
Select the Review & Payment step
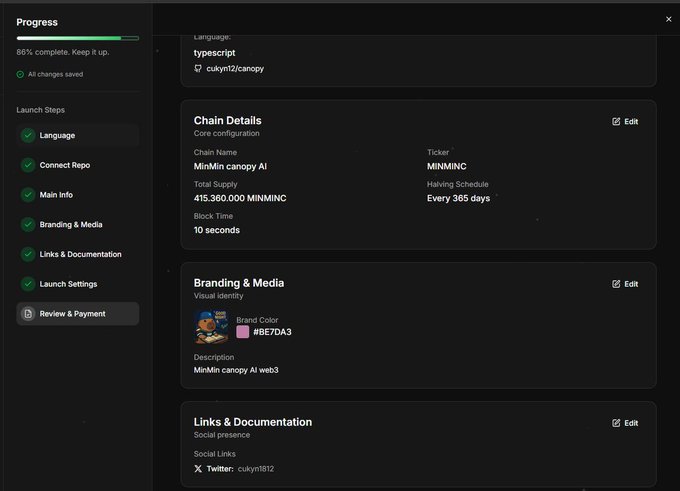tap(78, 314)
